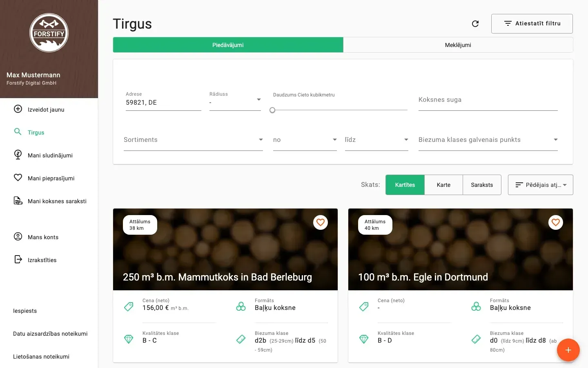Switch view to Saraksts
588x368 pixels.
482,185
